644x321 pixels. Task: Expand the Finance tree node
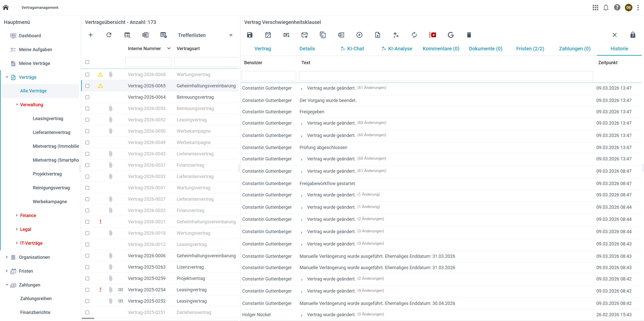(x=17, y=215)
